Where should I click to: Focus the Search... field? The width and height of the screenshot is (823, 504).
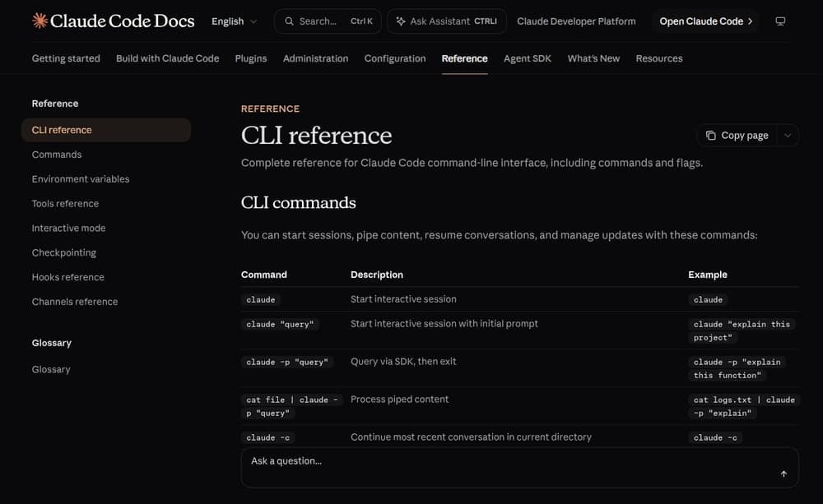click(328, 21)
